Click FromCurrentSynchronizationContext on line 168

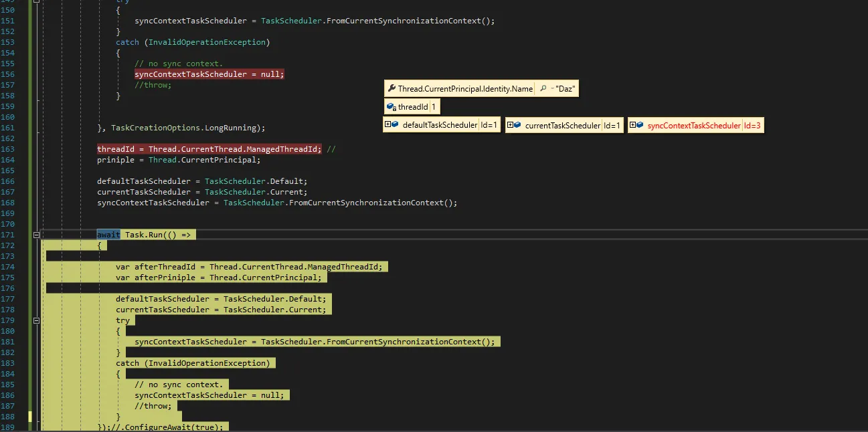[367, 203]
